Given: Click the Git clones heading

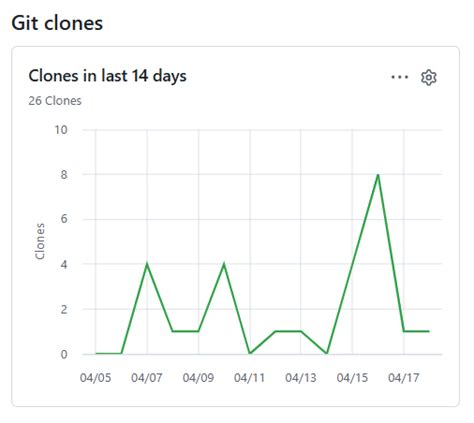Looking at the screenshot, I should [57, 23].
